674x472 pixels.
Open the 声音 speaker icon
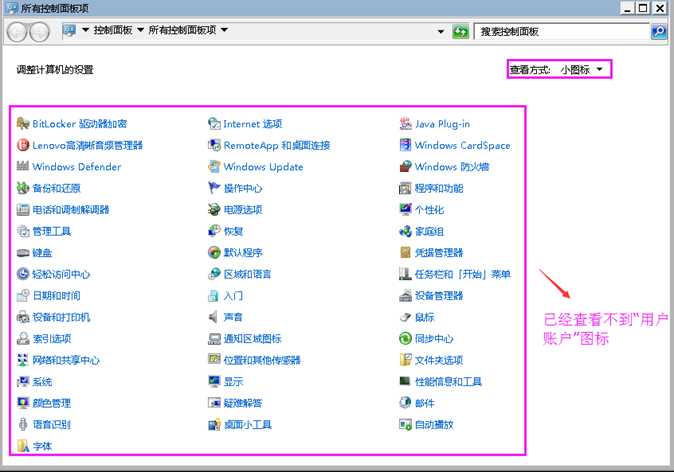213,317
